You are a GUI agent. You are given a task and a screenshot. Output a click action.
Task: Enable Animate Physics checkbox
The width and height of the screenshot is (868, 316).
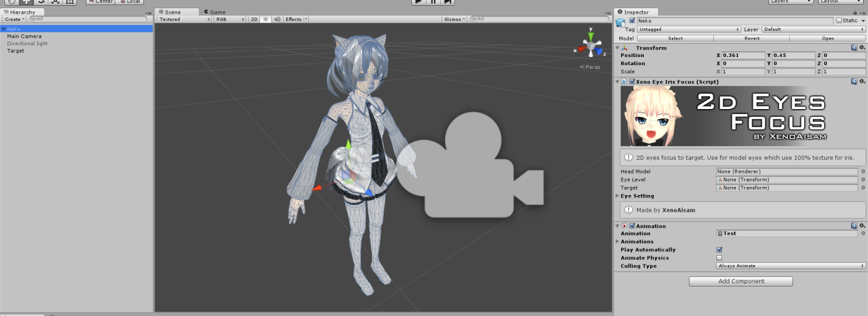(719, 258)
